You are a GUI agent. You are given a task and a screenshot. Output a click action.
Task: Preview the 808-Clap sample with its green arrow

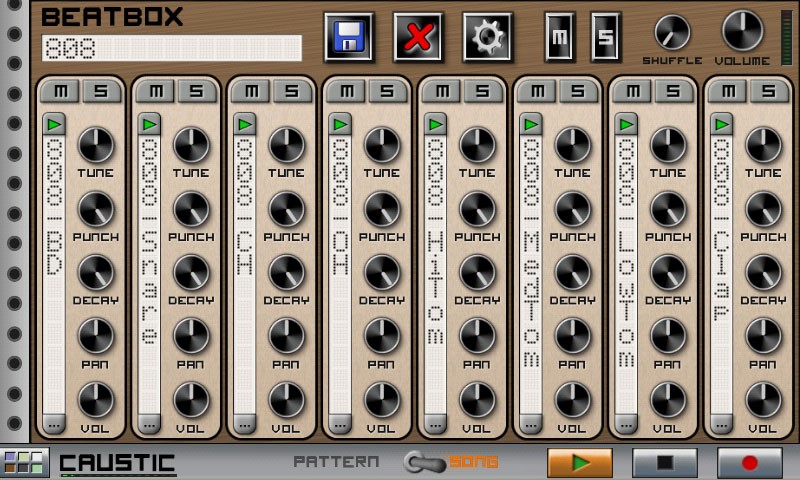(x=722, y=124)
